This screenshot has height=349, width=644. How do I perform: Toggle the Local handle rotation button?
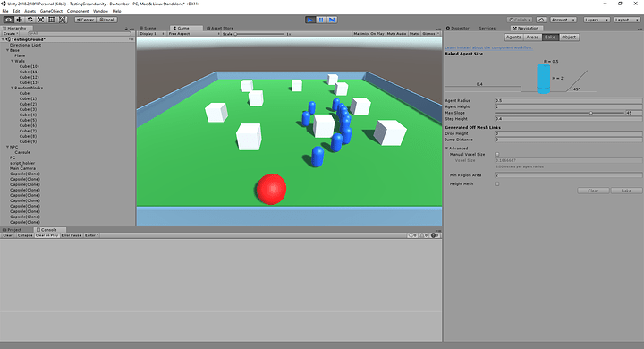coord(106,20)
